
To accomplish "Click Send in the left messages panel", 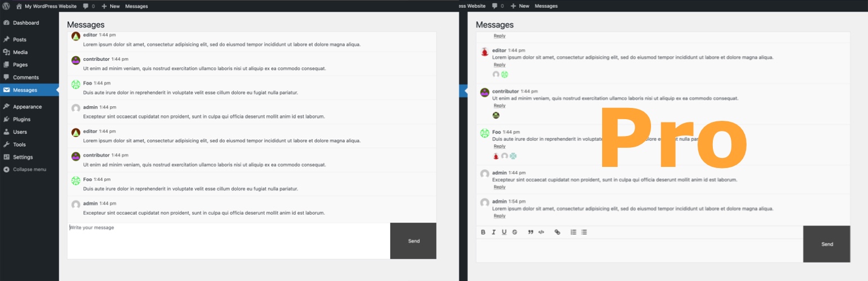I will click(414, 241).
